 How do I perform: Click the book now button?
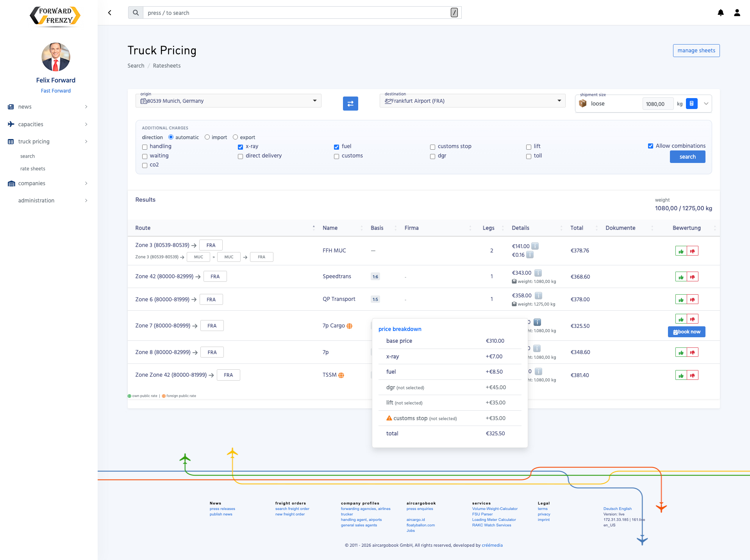point(686,332)
